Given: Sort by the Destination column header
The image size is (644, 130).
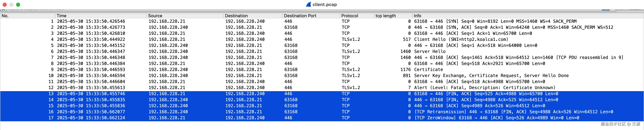Looking at the screenshot, I should click(x=253, y=16).
